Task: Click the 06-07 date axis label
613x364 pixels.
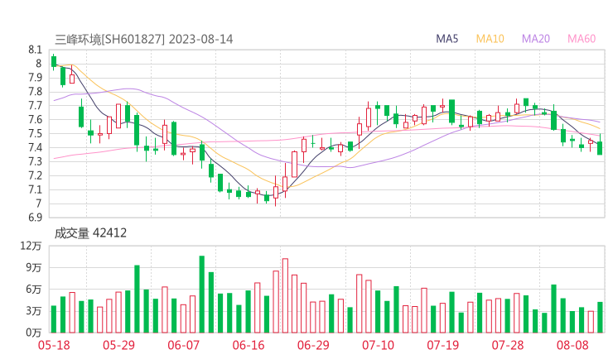Action: click(183, 345)
